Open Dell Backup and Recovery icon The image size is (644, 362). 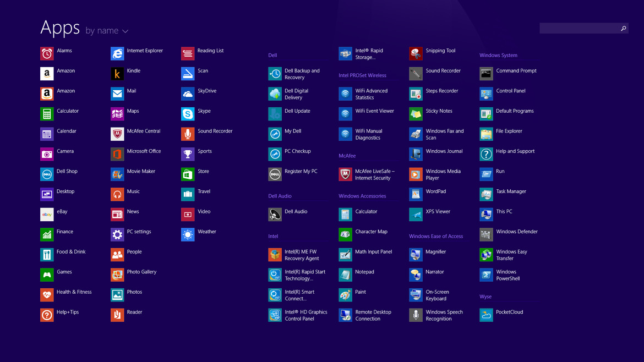(x=275, y=74)
